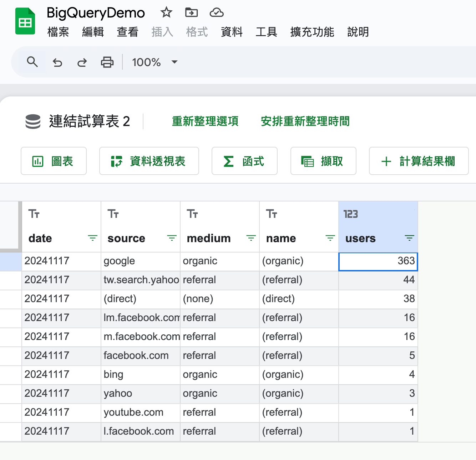Select the source cell 'youtube.com'

coord(141,413)
